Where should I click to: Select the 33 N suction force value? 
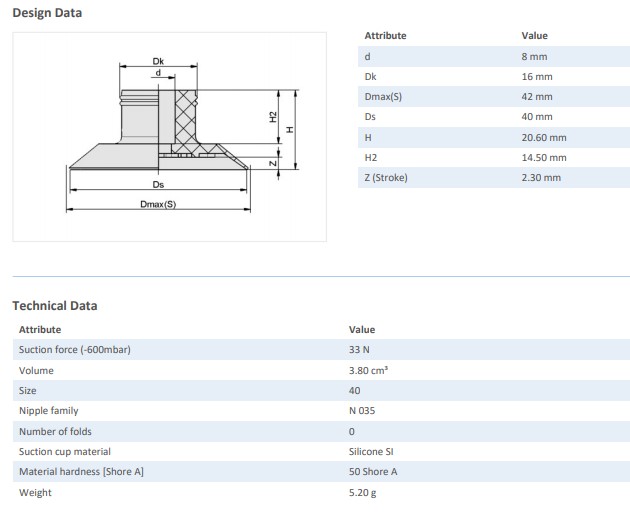click(x=359, y=349)
